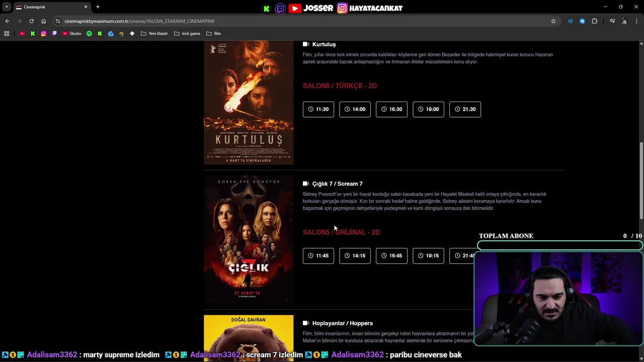Open the Chrome profile avatar
Image resolution: width=644 pixels, height=362 pixels.
tap(624, 21)
